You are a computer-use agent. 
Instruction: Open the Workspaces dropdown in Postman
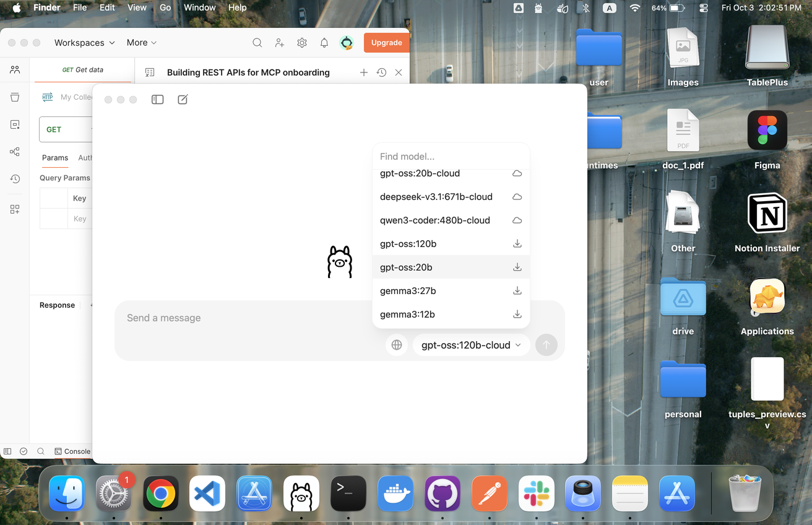[x=84, y=43]
